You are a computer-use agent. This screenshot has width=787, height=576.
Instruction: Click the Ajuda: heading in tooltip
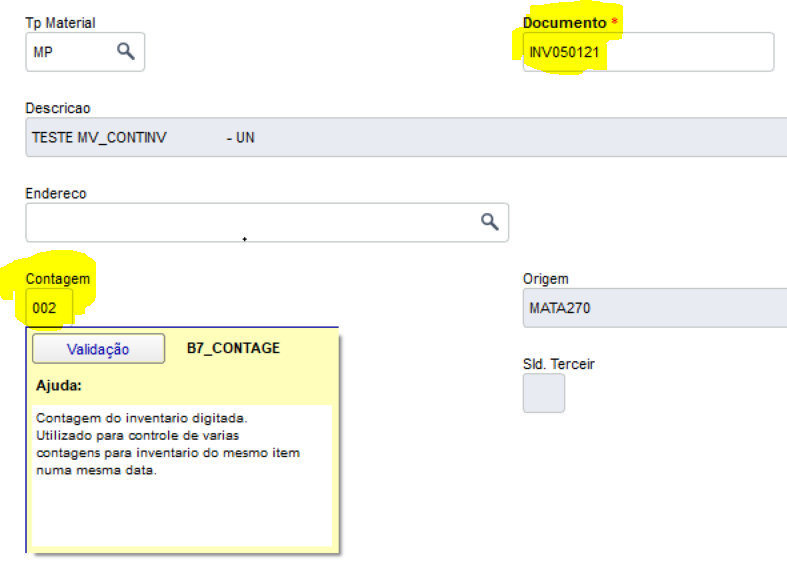coord(59,385)
